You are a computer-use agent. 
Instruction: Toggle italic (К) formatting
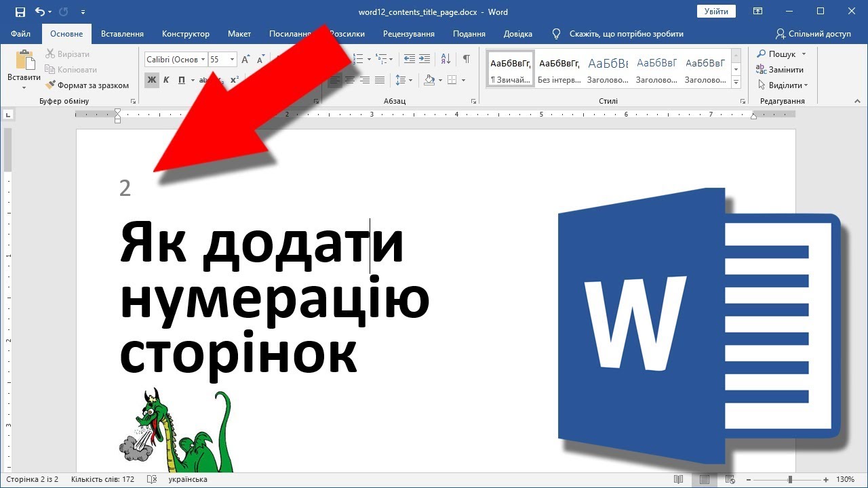tap(166, 80)
